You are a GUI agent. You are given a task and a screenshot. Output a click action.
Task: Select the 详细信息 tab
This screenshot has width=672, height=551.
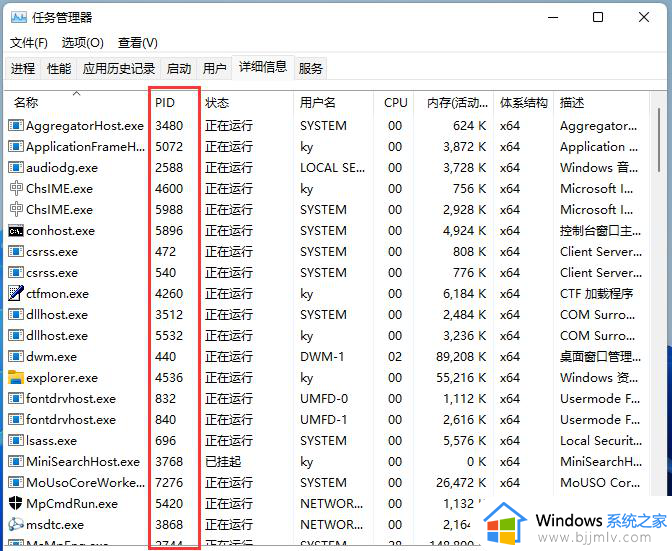click(x=263, y=67)
